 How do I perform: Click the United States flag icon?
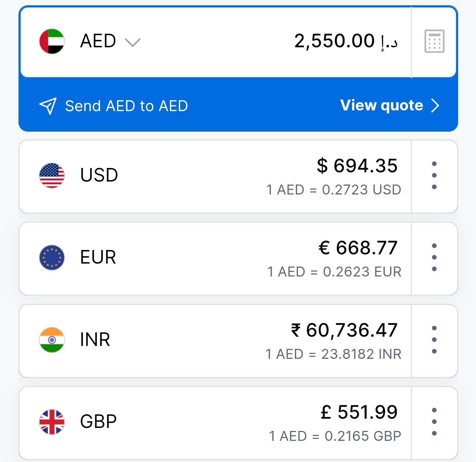click(x=52, y=175)
